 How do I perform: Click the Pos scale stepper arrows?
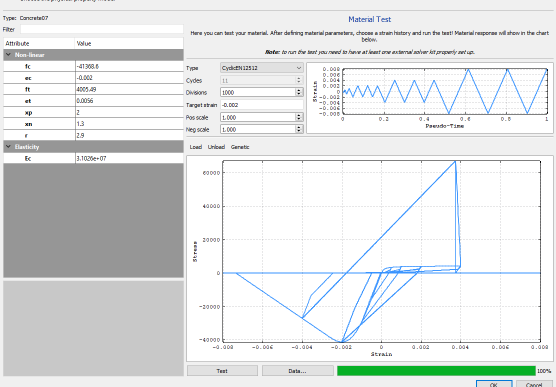point(299,117)
